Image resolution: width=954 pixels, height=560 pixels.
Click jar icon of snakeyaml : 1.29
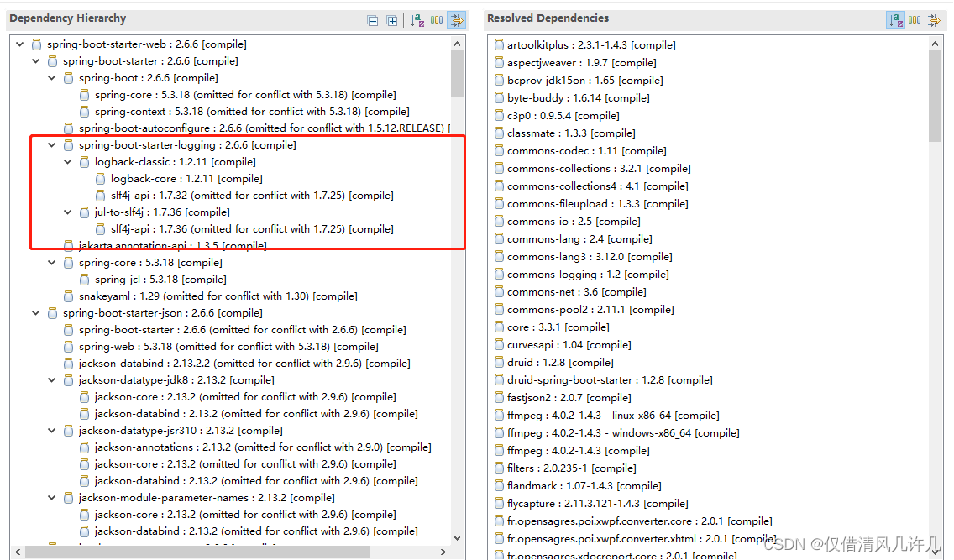(x=69, y=296)
